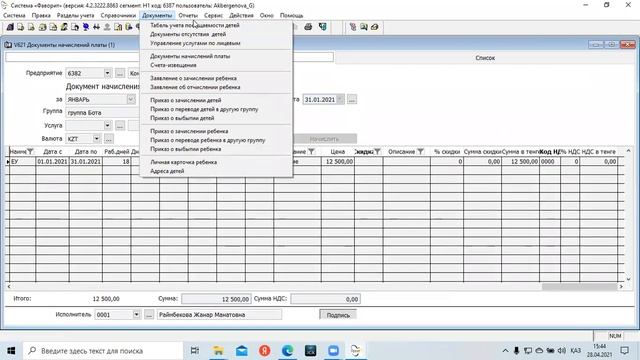Click the binoculars search icon in toolbar
The image size is (640, 360).
point(96,27)
